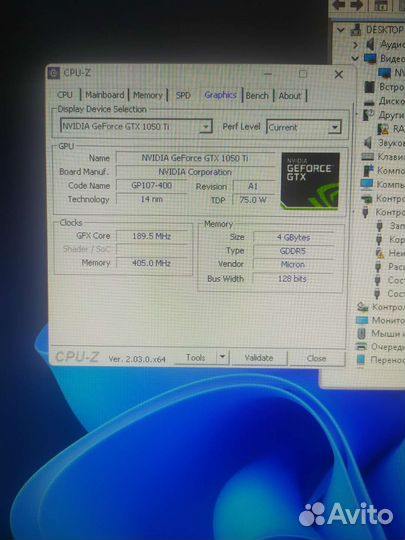Click the 'GDDR5' memory type value

click(293, 251)
